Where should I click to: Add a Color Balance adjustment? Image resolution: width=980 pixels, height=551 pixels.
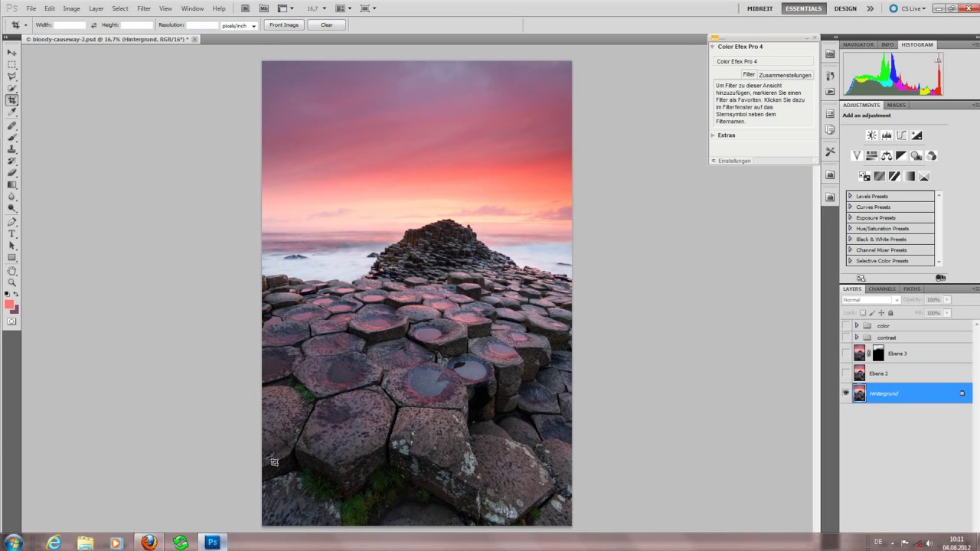click(887, 155)
